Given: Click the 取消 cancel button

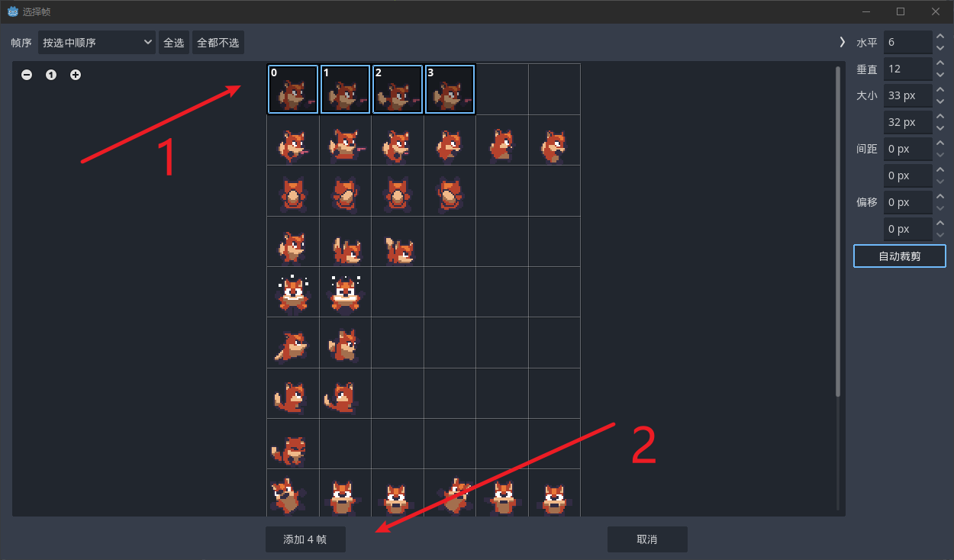Looking at the screenshot, I should tap(647, 539).
